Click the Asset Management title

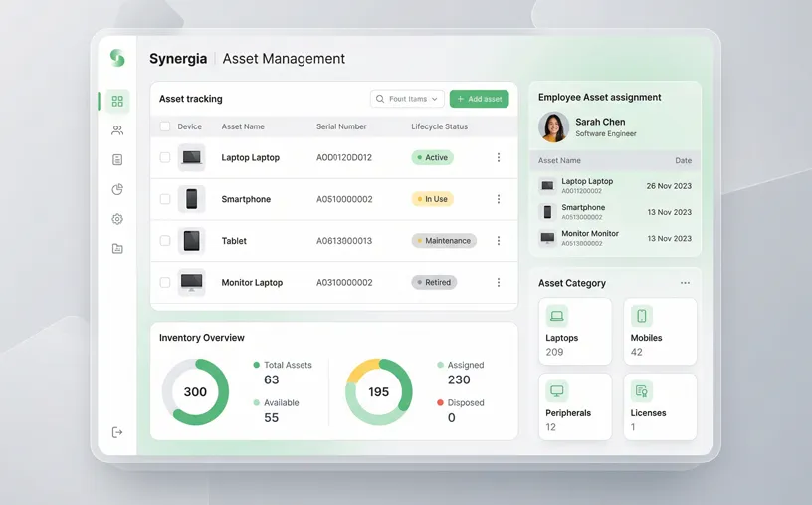(x=284, y=59)
